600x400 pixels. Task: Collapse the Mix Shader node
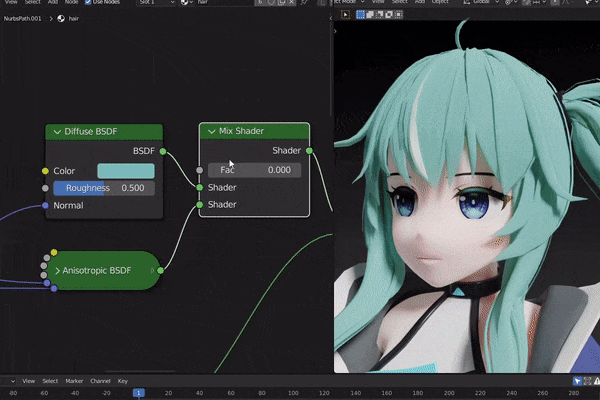pos(212,131)
